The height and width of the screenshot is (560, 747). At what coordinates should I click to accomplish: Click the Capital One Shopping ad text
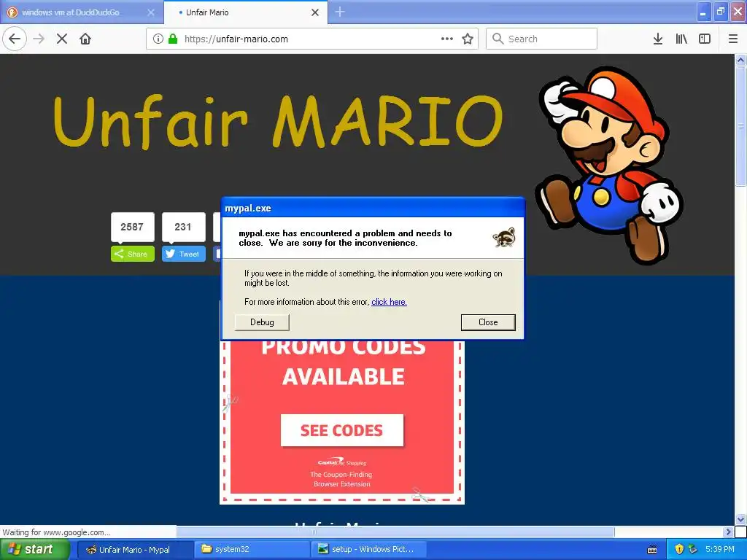coord(342,462)
